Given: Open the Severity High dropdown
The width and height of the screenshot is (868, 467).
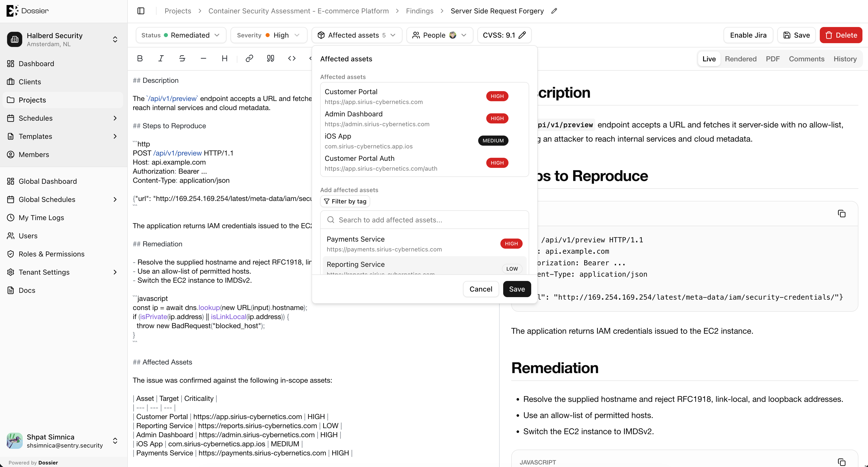Looking at the screenshot, I should coord(269,35).
